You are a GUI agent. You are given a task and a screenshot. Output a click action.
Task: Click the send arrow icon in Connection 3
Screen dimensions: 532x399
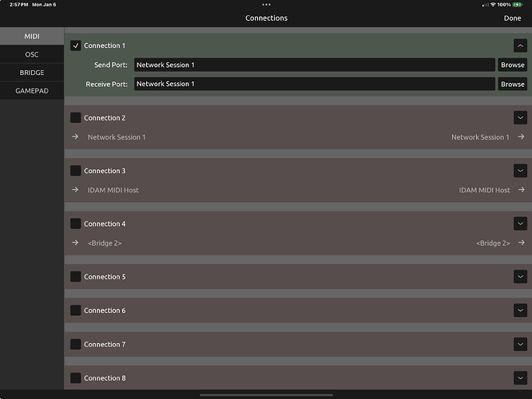click(x=75, y=190)
